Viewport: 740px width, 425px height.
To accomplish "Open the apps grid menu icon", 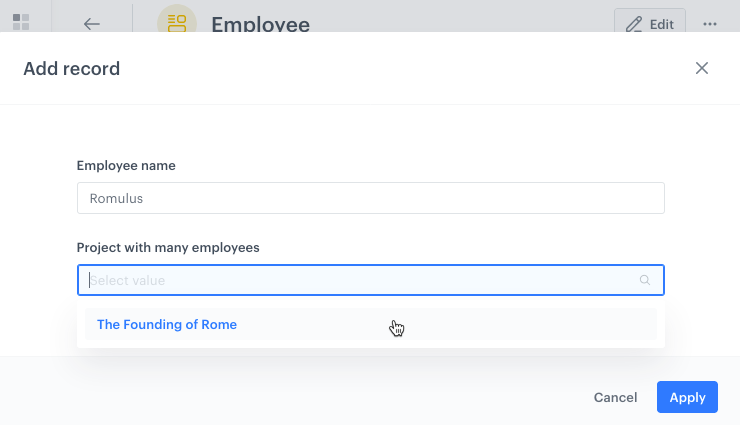I will click(21, 22).
